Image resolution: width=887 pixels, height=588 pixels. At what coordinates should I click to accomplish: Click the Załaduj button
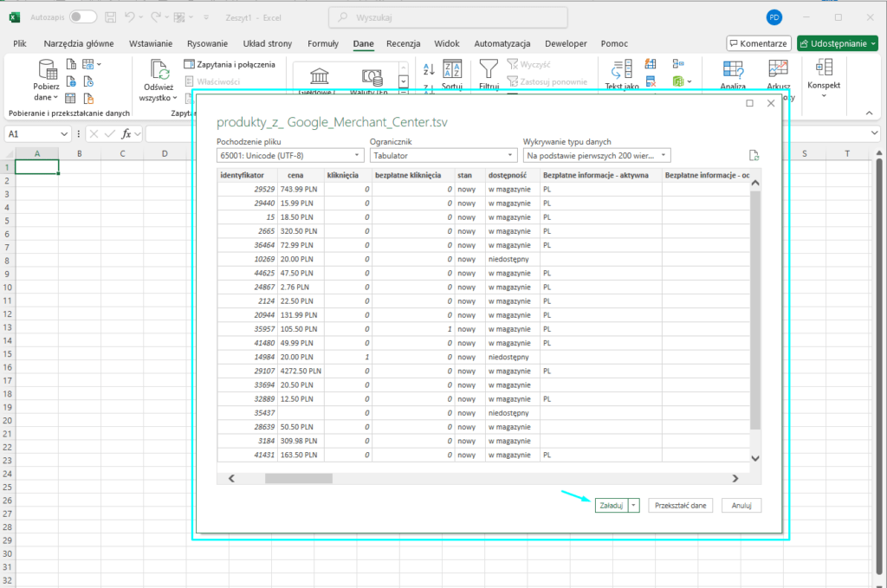coord(612,506)
